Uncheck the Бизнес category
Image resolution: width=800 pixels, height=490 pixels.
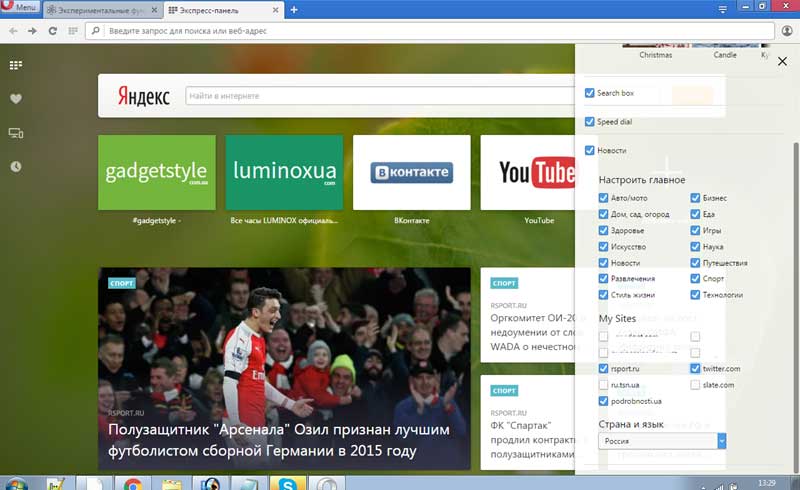pos(695,198)
